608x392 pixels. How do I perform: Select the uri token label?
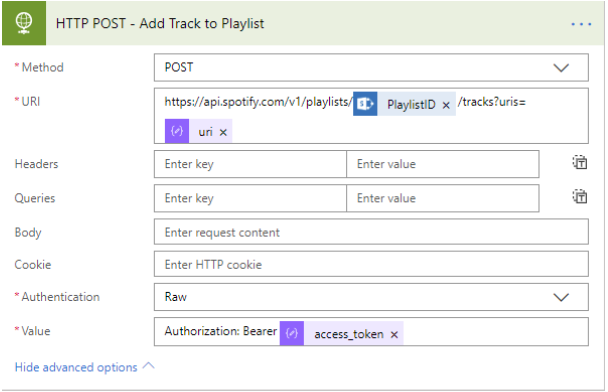point(206,132)
